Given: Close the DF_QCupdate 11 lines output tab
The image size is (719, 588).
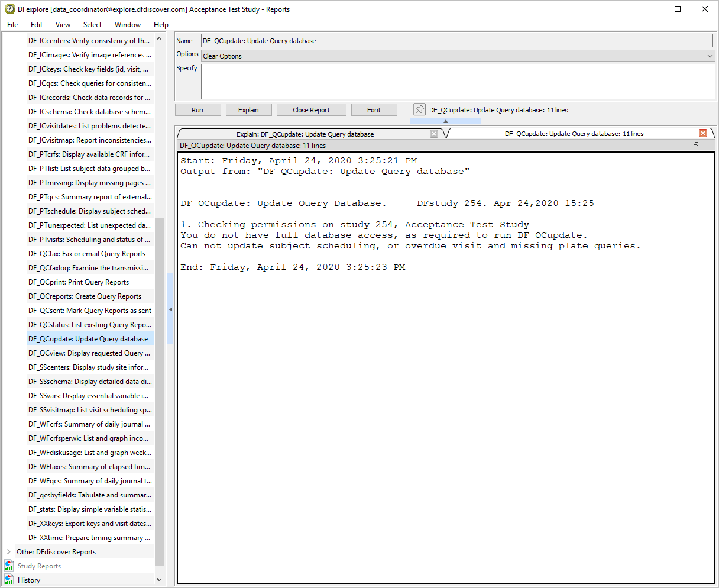Looking at the screenshot, I should [x=703, y=133].
